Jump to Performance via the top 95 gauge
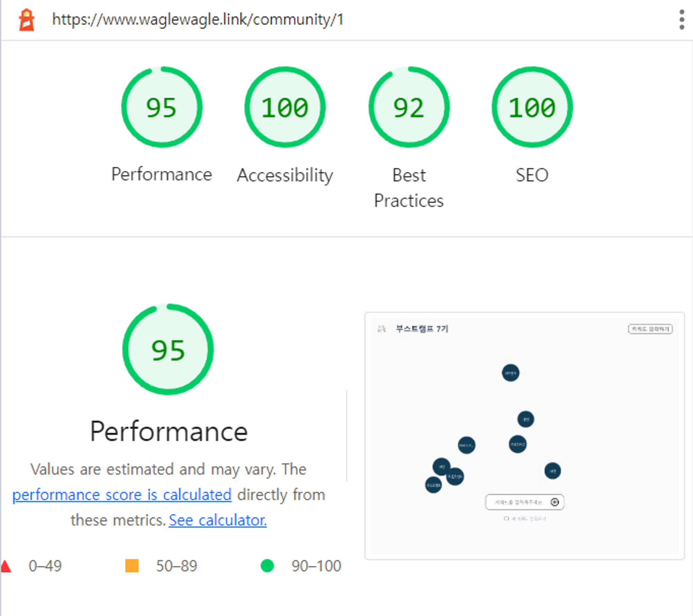This screenshot has width=693, height=616. tap(161, 107)
